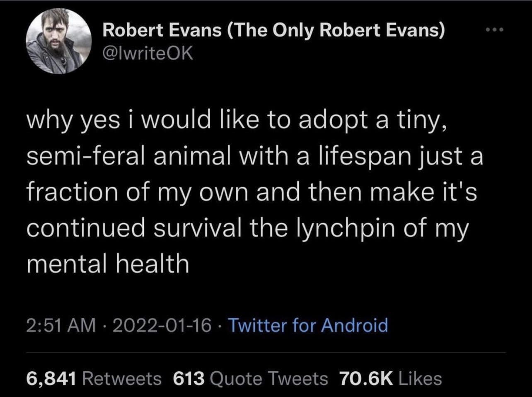This screenshot has height=397, width=532.
Task: Click the 2:51 AM timestamp
Action: point(60,325)
